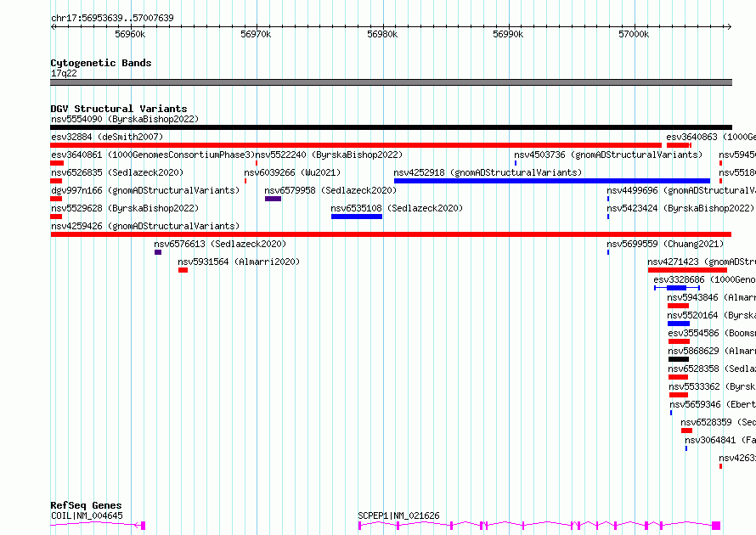756x535 pixels.
Task: Click nsv5931564 (Almarri2020) label
Action: [x=239, y=262]
